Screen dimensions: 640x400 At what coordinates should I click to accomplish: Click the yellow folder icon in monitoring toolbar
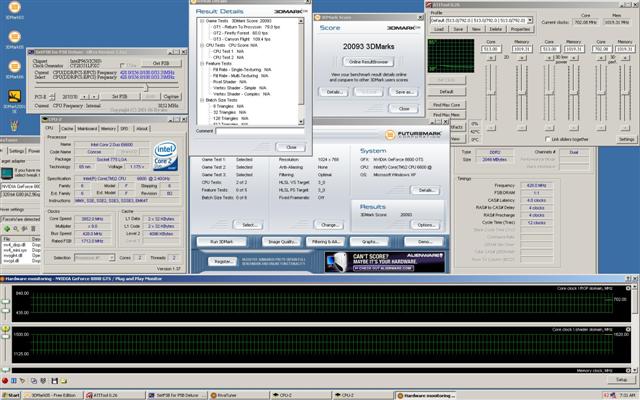click(64, 381)
